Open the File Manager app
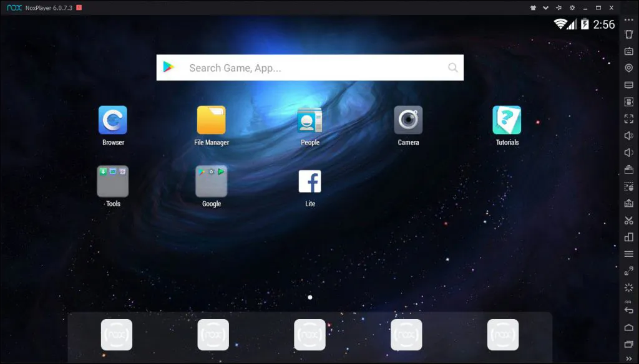 point(211,120)
